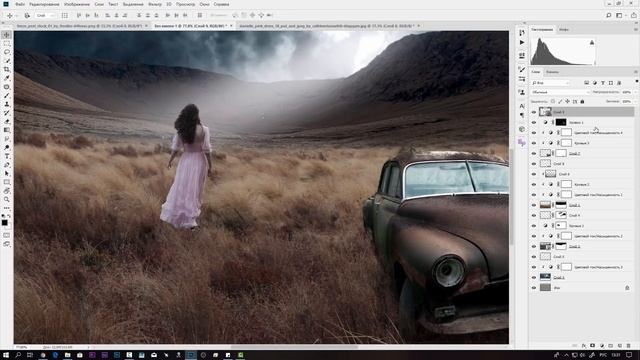Add layer style with fx icon
This screenshot has width=640, height=360.
coord(584,346)
